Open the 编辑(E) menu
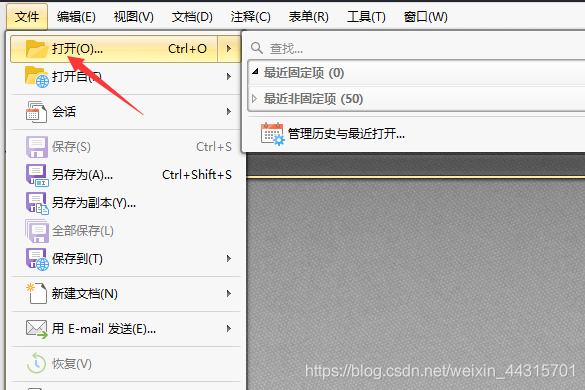Screen dimensions: 585x390 (76, 17)
